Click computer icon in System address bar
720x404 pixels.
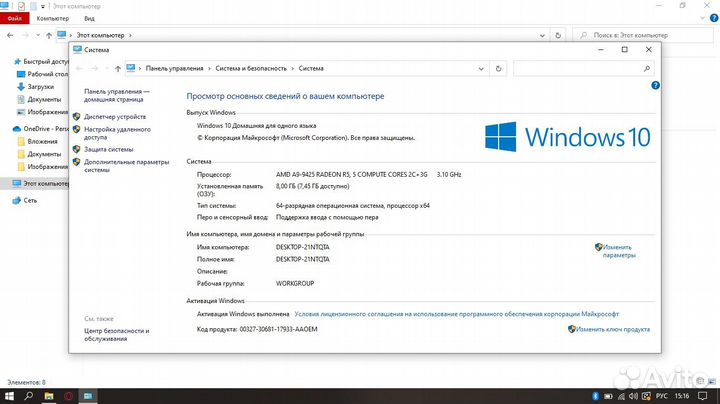[130, 68]
